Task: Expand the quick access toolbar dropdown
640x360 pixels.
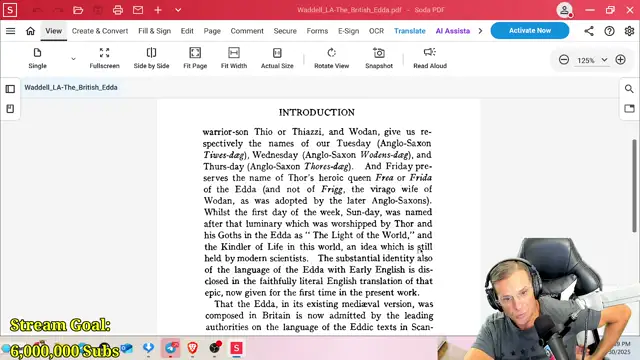Action: click(x=178, y=10)
